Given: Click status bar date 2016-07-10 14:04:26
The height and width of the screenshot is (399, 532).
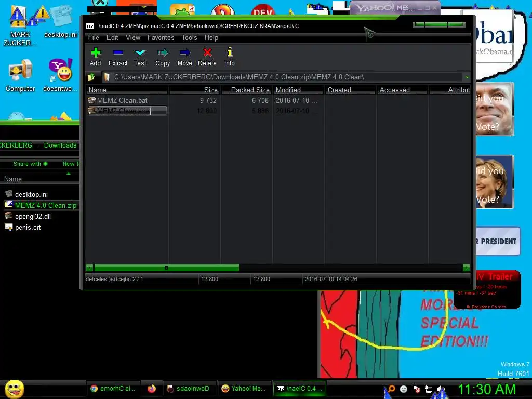Looking at the screenshot, I should pos(331,279).
